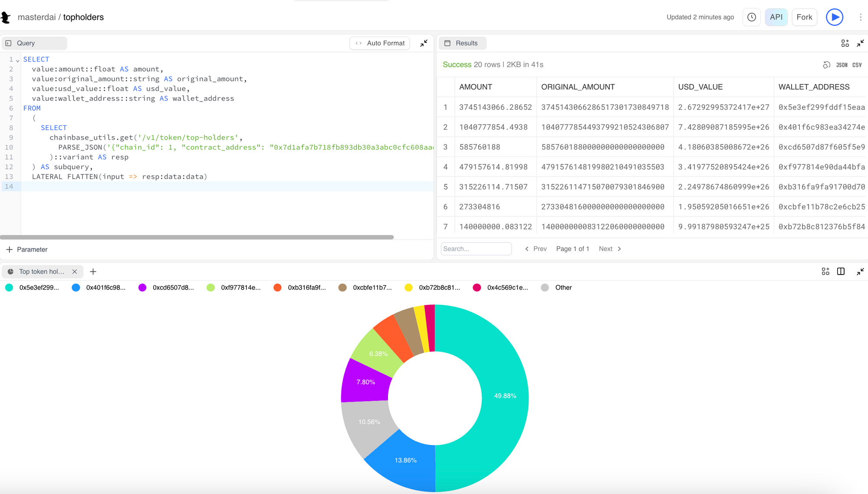Click the refresh results icon beside JSON
This screenshot has height=494, width=868.
point(826,65)
